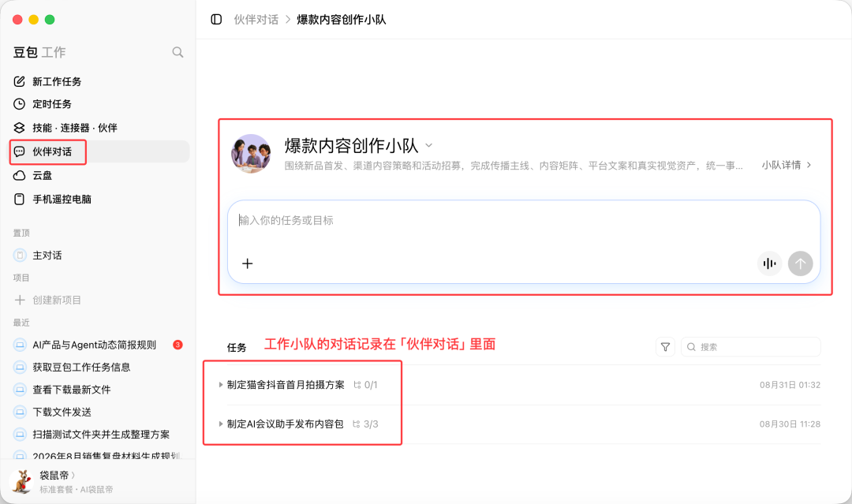852x504 pixels.
Task: Toggle the sidebar panel icon
Action: (x=216, y=20)
